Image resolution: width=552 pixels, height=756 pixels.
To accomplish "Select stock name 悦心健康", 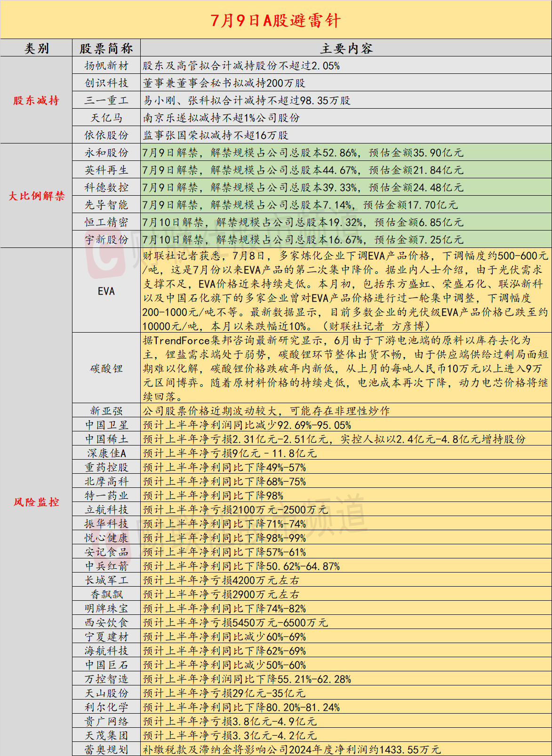I will click(x=106, y=538).
